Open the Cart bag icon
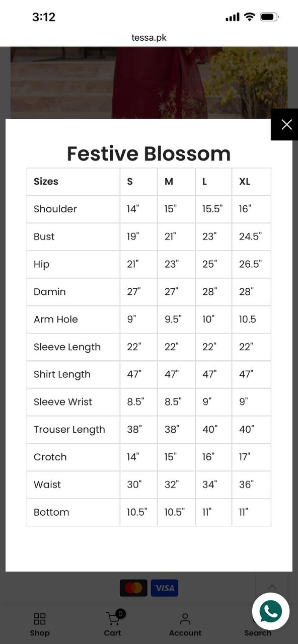This screenshot has height=644, width=298. tap(113, 618)
